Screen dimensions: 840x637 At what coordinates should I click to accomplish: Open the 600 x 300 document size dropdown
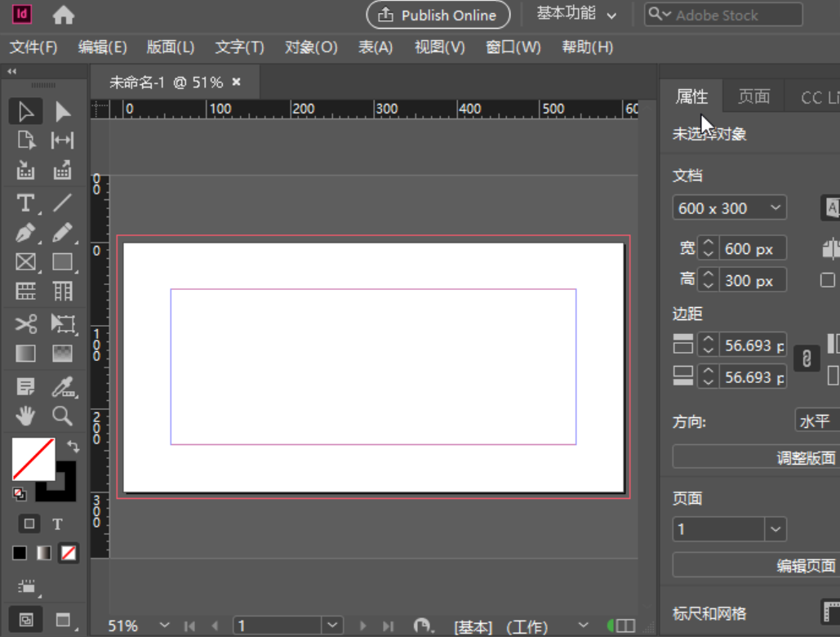click(728, 207)
